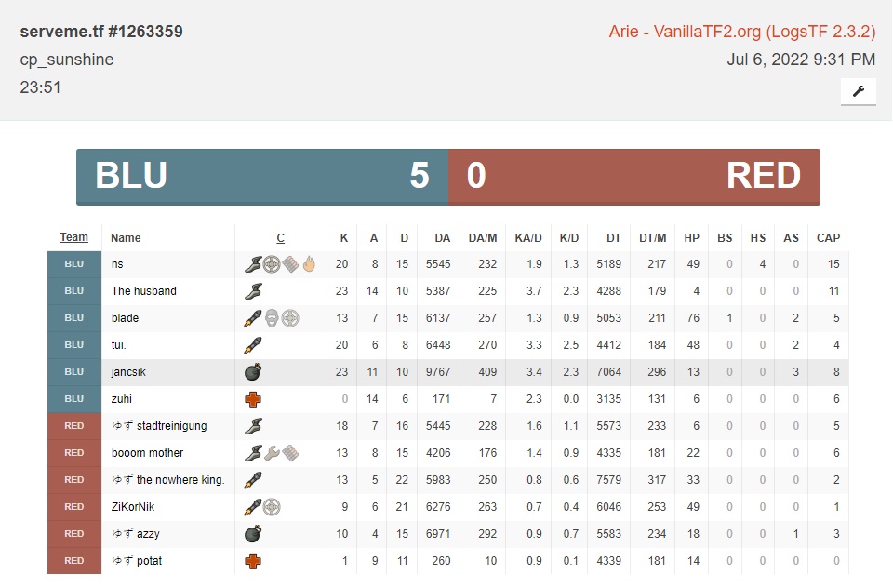The height and width of the screenshot is (588, 893).
Task: Sort the table by the Team column
Action: [x=74, y=237]
